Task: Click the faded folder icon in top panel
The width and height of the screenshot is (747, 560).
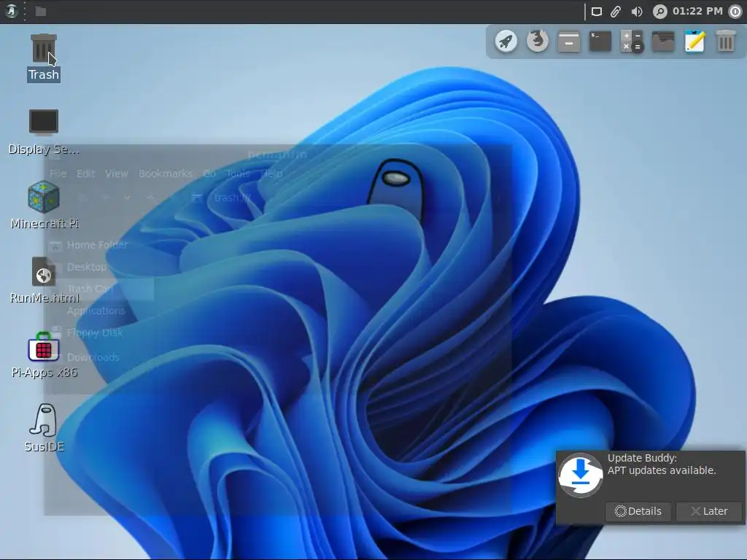Action: (x=41, y=12)
